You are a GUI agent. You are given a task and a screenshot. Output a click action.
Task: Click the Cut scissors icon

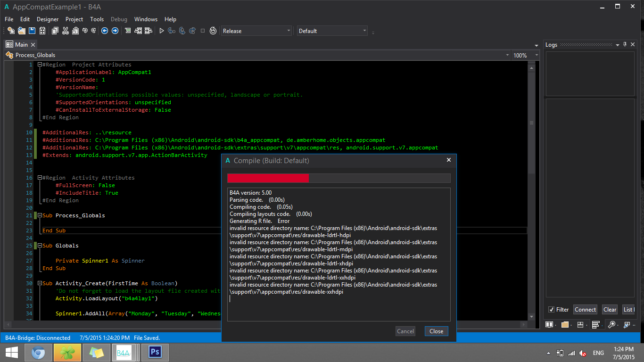pyautogui.click(x=65, y=31)
